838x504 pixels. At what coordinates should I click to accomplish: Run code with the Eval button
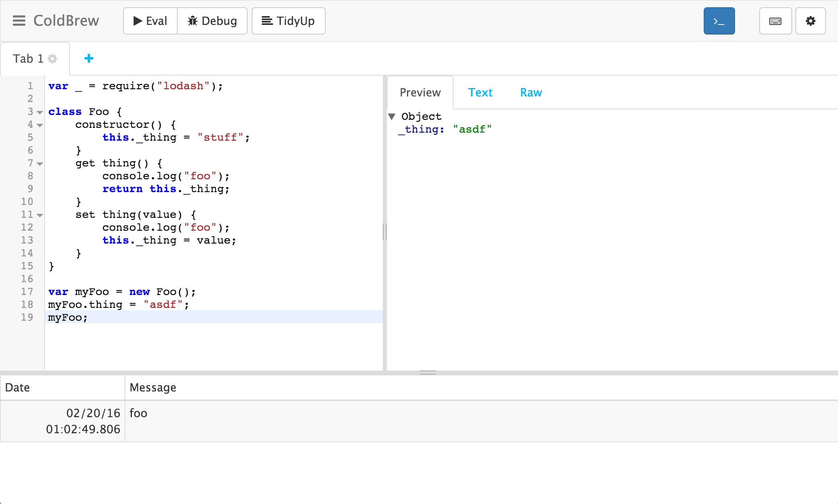tap(150, 21)
